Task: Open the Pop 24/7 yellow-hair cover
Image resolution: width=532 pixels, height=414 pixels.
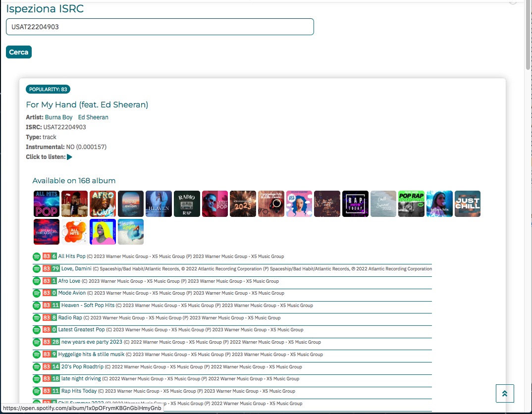Action: [x=103, y=232]
